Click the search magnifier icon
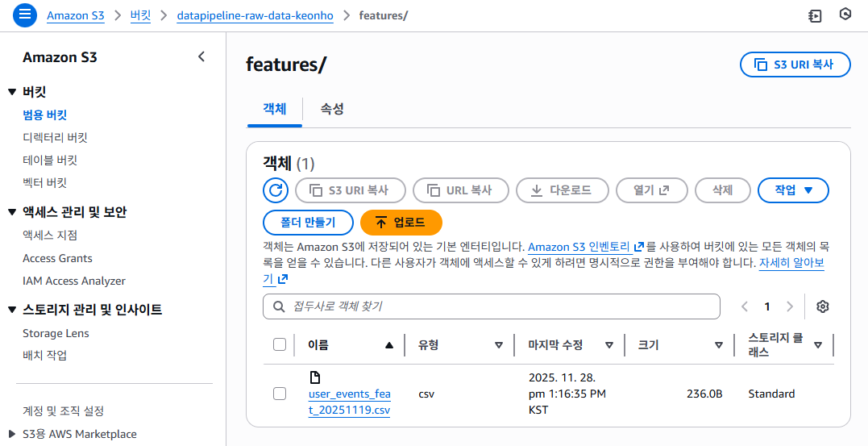The image size is (868, 446). click(x=280, y=306)
